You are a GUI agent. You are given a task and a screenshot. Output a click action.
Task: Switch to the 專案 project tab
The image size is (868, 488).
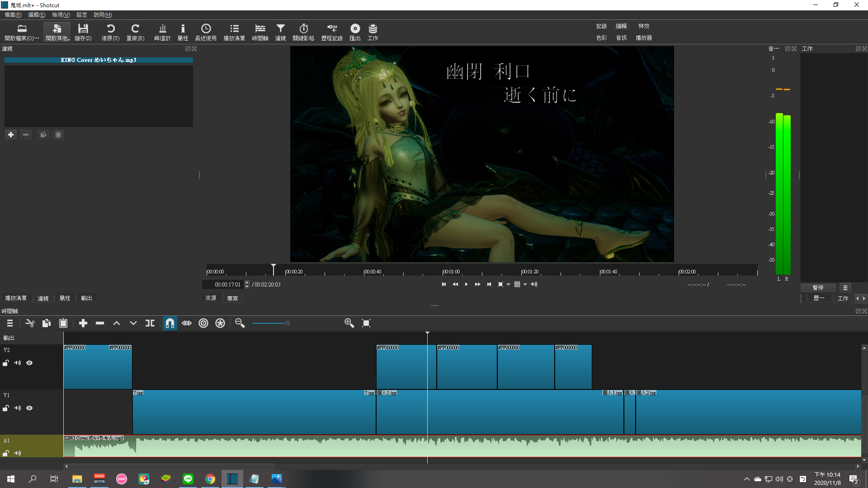coord(232,298)
